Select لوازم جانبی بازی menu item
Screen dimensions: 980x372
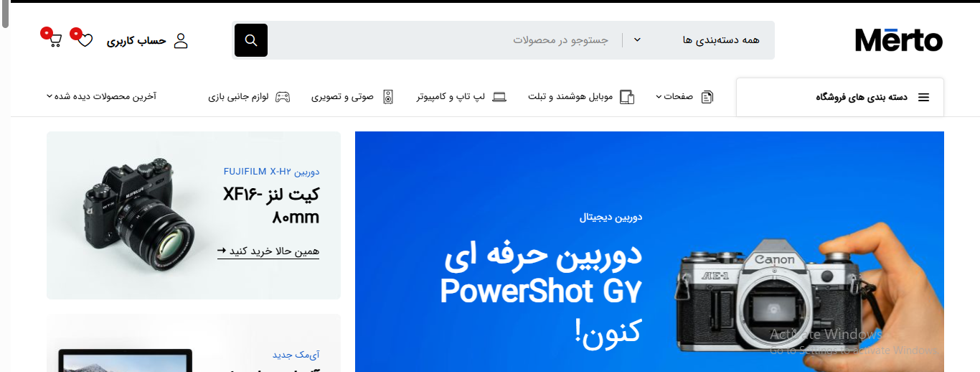point(238,96)
